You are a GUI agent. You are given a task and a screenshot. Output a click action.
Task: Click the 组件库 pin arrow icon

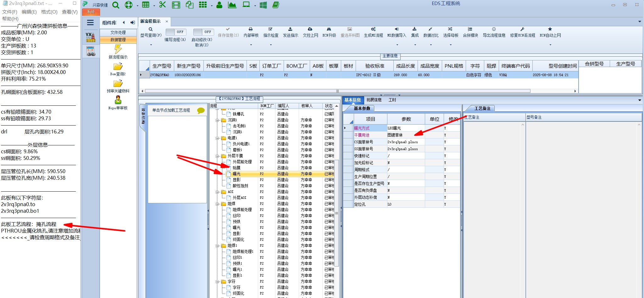pos(133,23)
